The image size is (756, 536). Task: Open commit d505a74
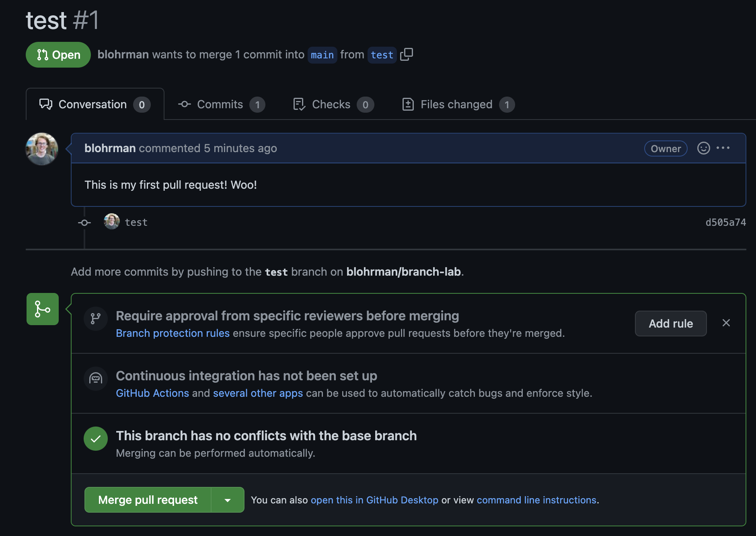point(725,222)
